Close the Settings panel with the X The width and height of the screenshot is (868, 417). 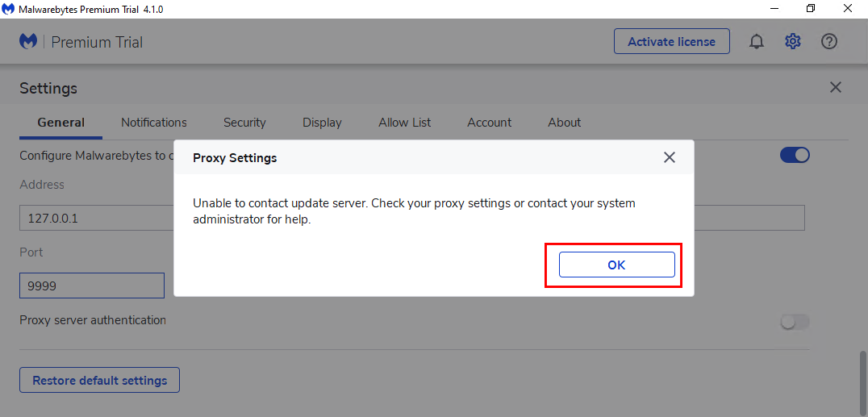pyautogui.click(x=835, y=87)
